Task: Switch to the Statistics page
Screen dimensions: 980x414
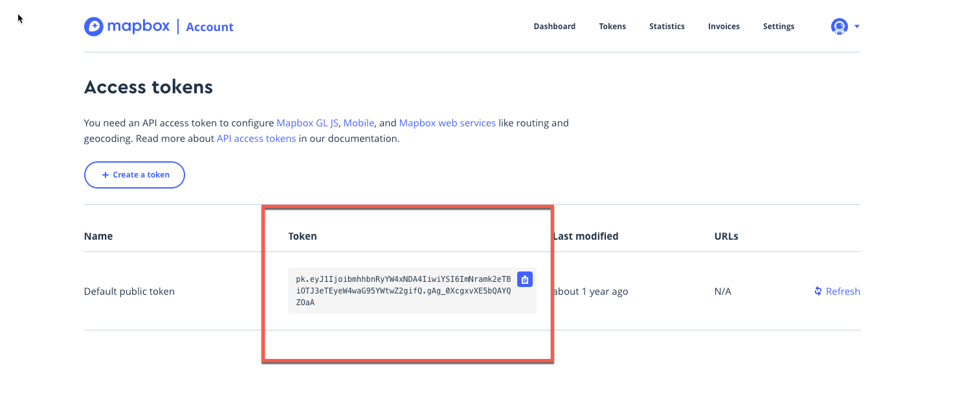Action: (667, 27)
